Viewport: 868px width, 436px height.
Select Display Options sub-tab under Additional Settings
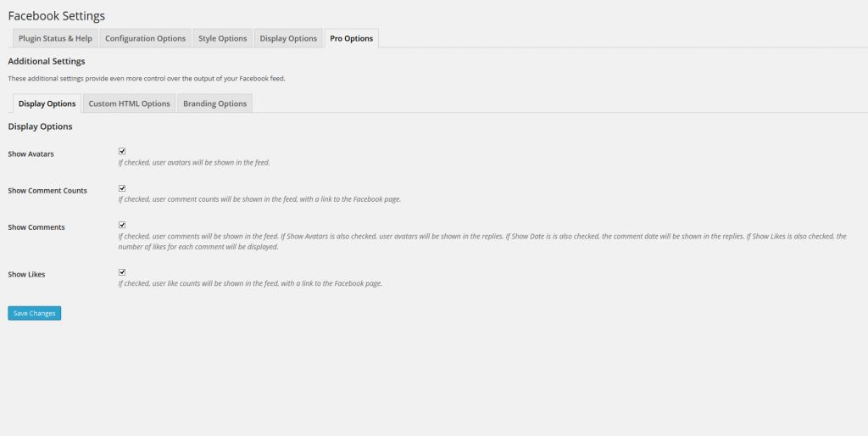[x=47, y=103]
